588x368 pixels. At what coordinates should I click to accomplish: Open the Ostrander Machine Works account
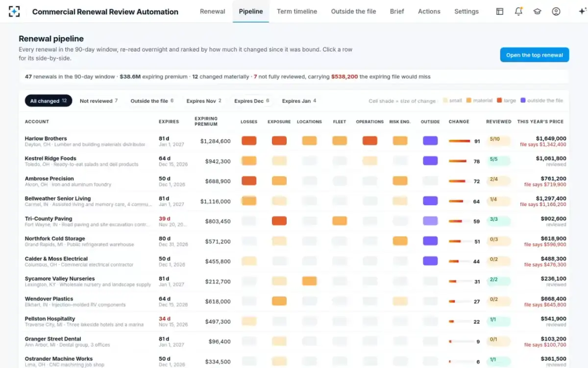pyautogui.click(x=59, y=359)
